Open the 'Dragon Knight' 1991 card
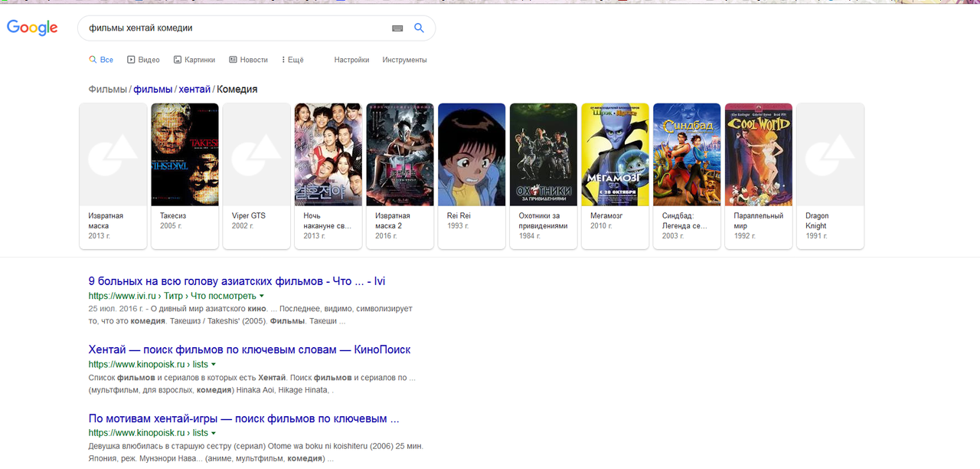The height and width of the screenshot is (469, 980). point(831,176)
